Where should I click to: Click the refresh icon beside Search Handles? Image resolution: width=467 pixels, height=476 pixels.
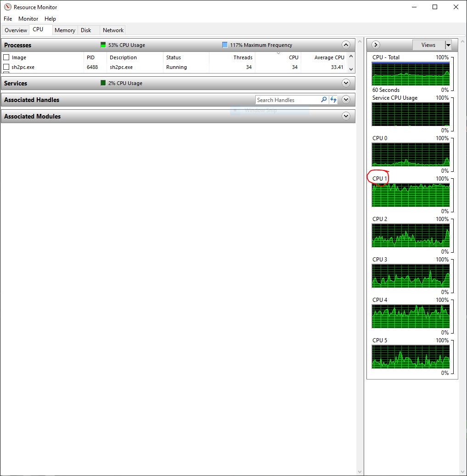point(333,100)
